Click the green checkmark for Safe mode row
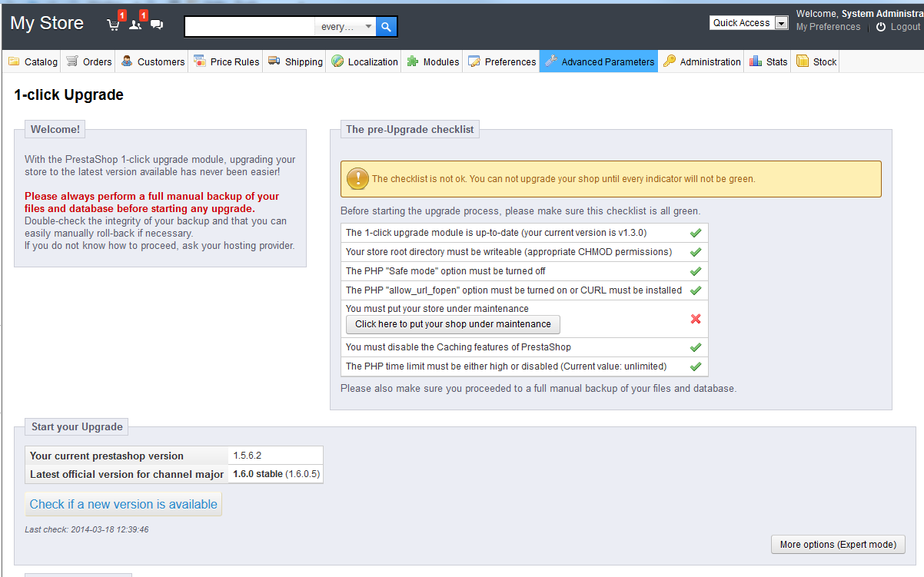924x577 pixels. tap(696, 271)
